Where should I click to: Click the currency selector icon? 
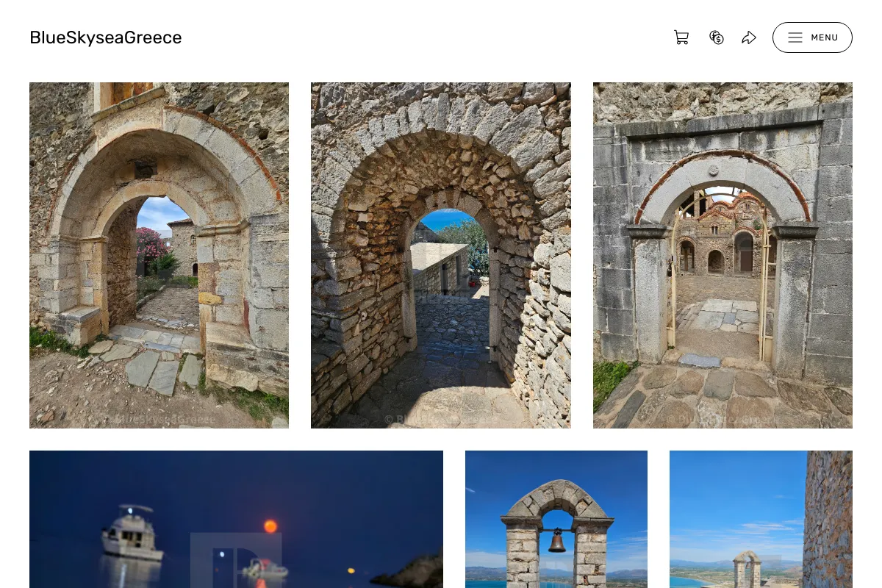717,37
